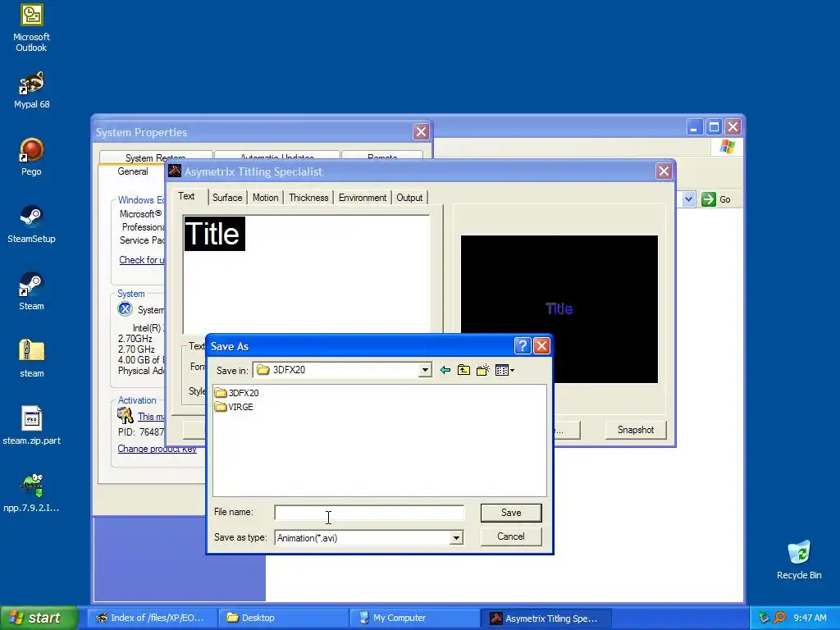Switch to the Output tab

tap(409, 198)
